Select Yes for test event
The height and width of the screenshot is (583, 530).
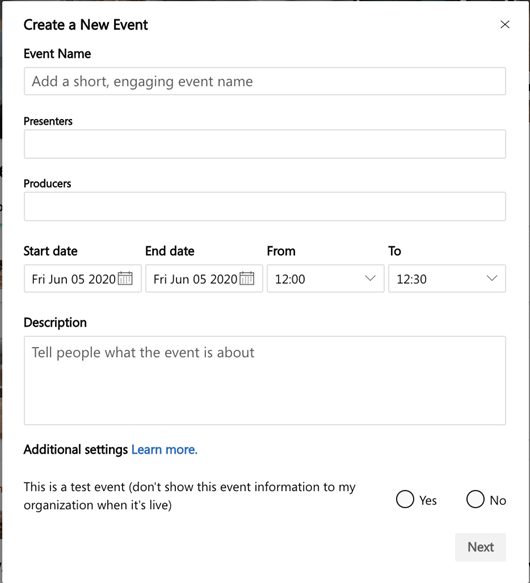pyautogui.click(x=405, y=499)
